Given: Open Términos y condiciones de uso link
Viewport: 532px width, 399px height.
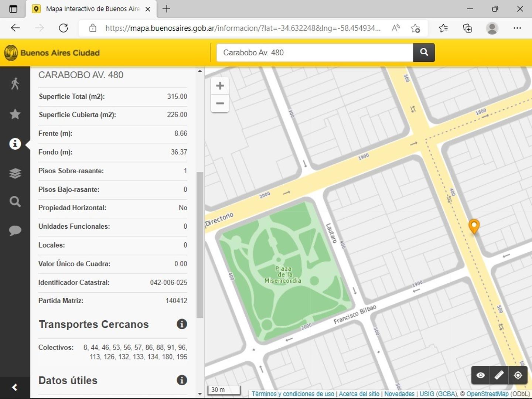Looking at the screenshot, I should point(293,394).
